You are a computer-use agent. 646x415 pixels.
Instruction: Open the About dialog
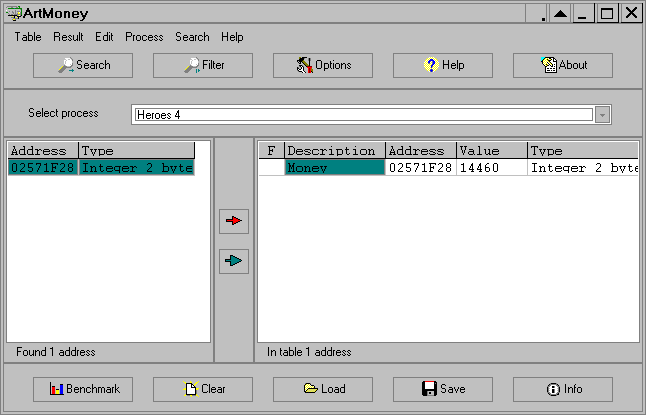pos(563,65)
